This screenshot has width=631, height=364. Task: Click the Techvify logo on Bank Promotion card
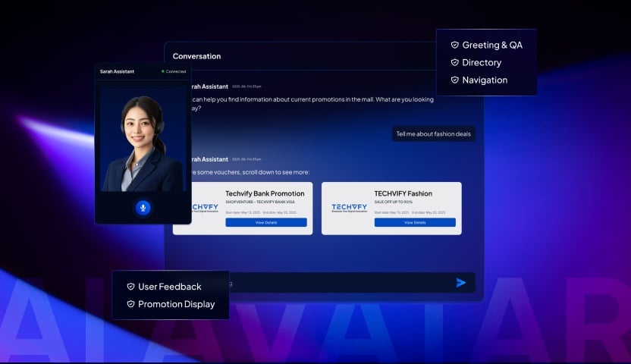click(x=205, y=208)
